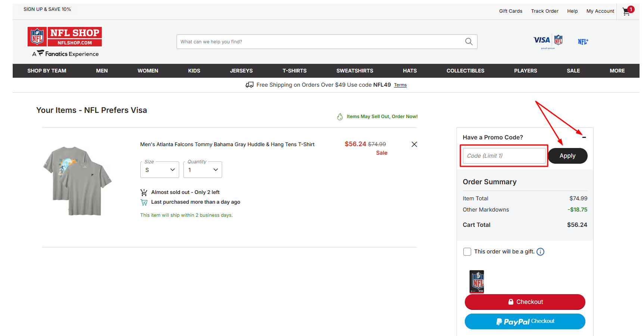644x336 pixels.
Task: Open the Sweatshirts menu
Action: pos(355,71)
